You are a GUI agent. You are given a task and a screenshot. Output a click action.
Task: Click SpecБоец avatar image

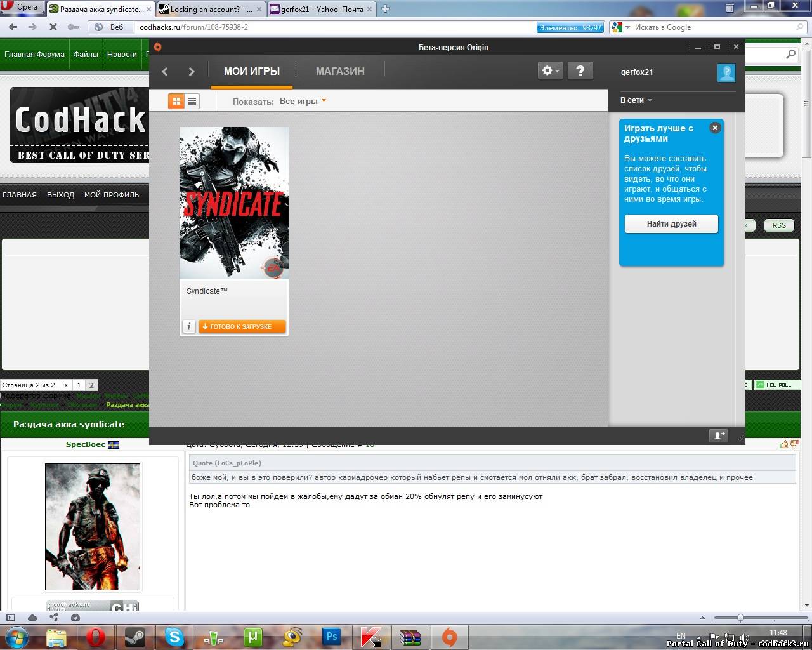[93, 527]
